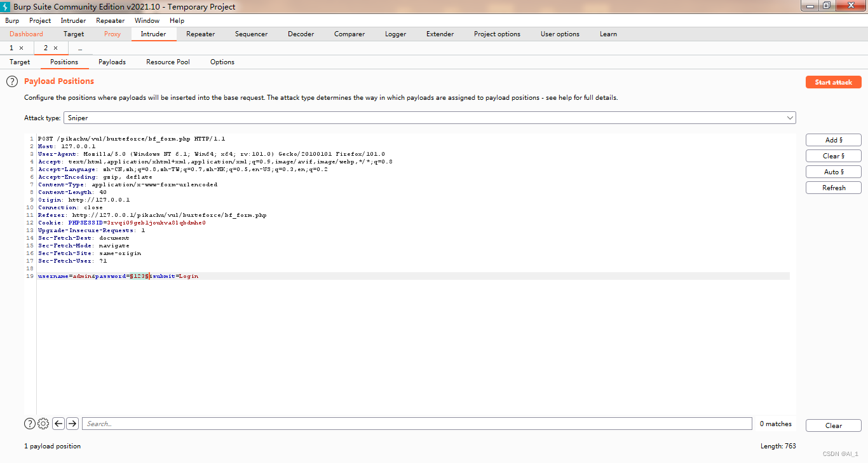Switch to the Payloads sub-tab
Screen dimensions: 868x463
[x=112, y=62]
